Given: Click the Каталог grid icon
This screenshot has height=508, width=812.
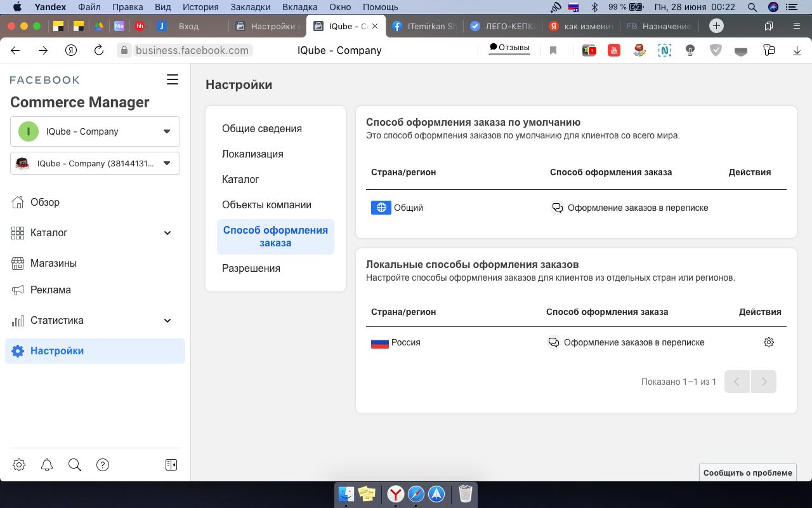Looking at the screenshot, I should 18,232.
